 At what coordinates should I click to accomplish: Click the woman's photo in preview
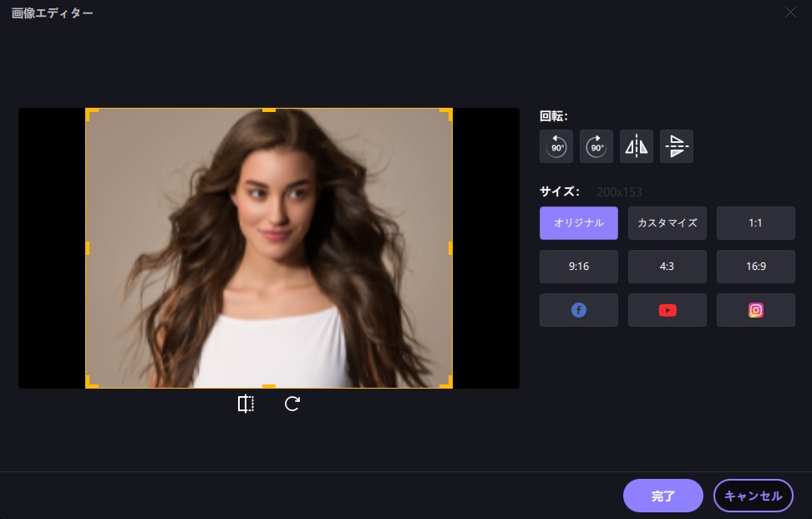point(269,248)
